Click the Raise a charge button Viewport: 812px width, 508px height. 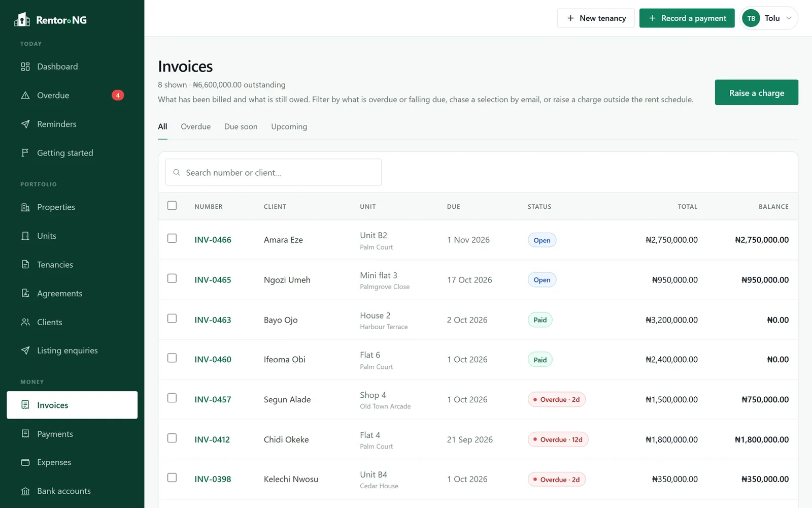pos(756,92)
